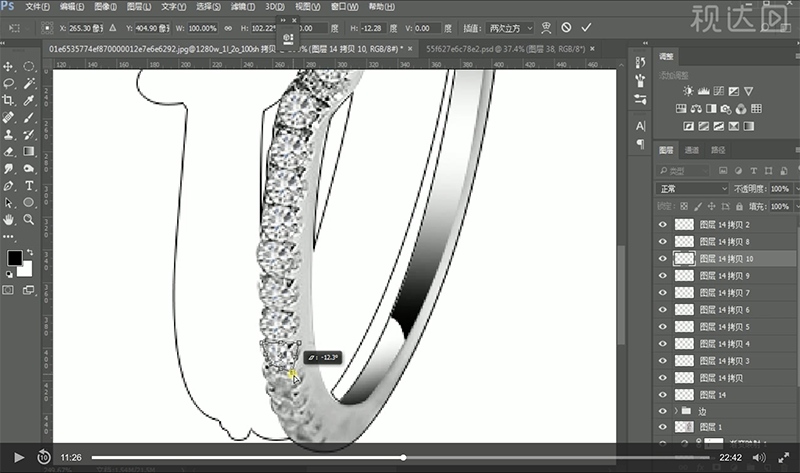Select the Zoom magnifier tool

29,220
